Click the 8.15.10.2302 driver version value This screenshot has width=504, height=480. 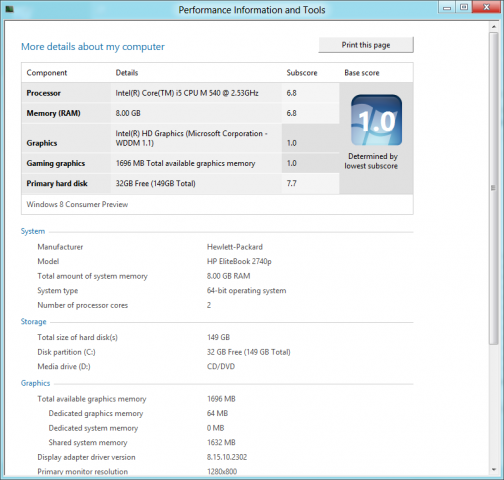[x=227, y=457]
